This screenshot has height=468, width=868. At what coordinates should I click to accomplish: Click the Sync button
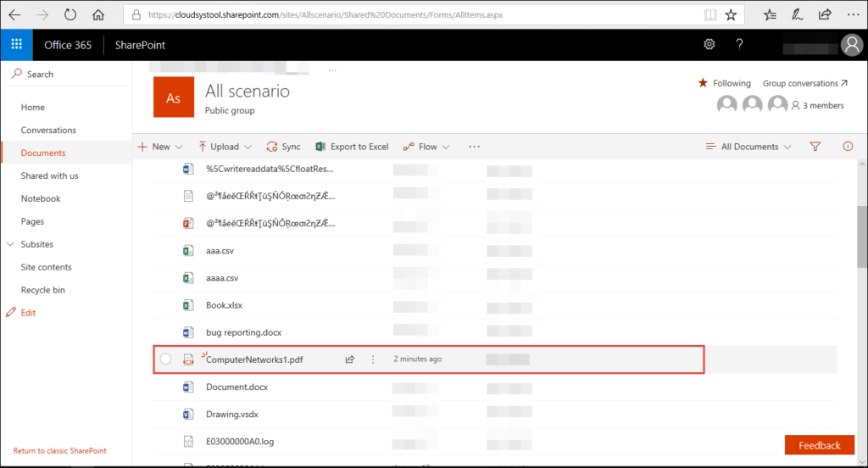click(x=283, y=147)
